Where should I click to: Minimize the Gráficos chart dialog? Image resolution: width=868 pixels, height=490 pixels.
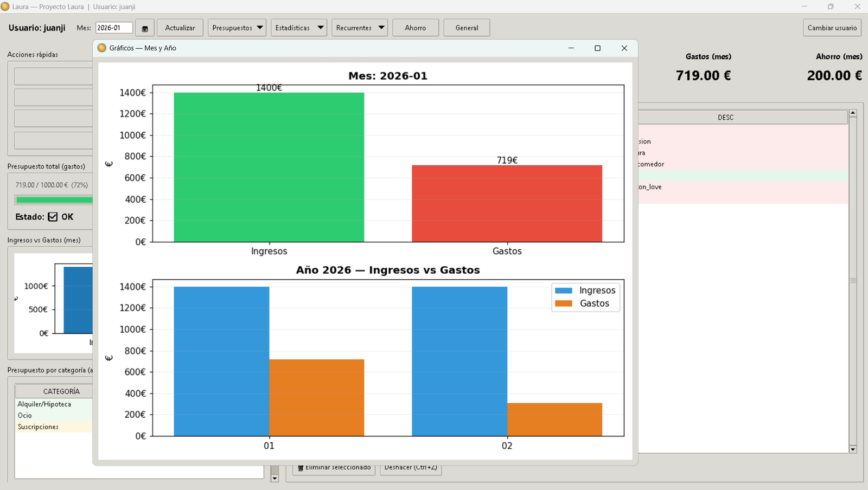click(571, 48)
